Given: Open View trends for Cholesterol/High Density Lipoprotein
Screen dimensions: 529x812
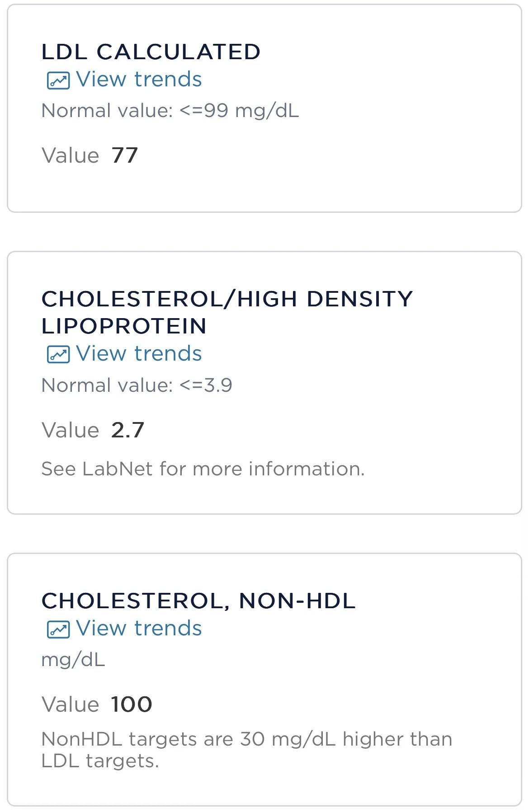Looking at the screenshot, I should (138, 354).
